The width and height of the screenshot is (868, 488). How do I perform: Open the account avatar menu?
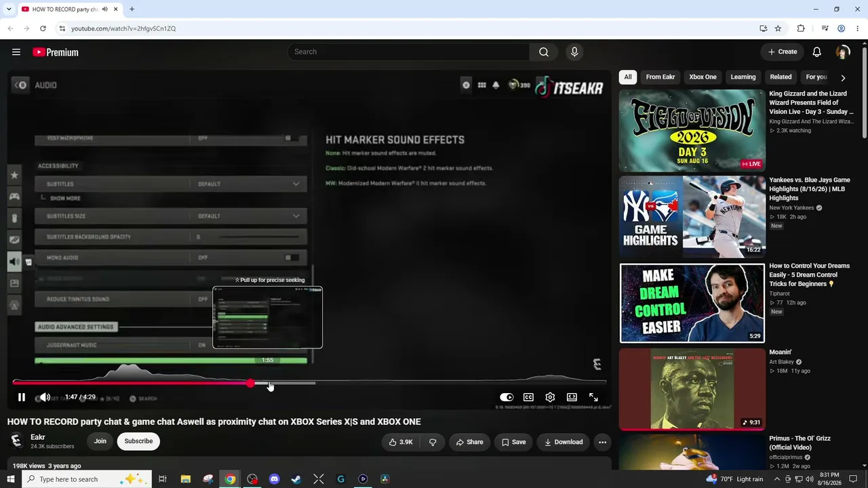pos(843,52)
